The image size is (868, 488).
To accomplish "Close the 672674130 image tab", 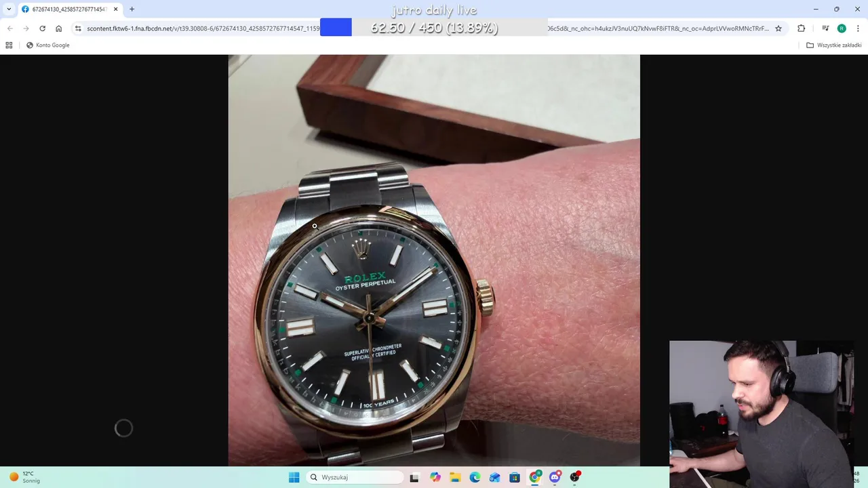I will pyautogui.click(x=115, y=9).
